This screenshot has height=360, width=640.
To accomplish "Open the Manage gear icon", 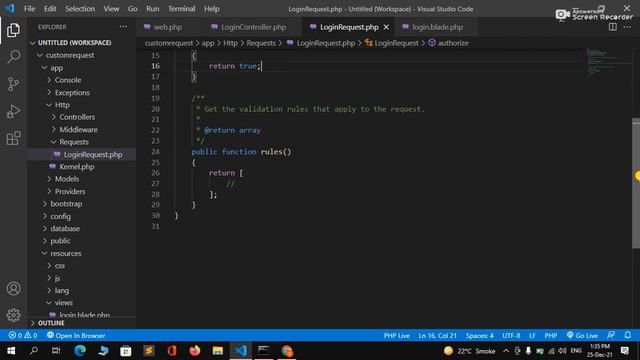I will [x=13, y=315].
